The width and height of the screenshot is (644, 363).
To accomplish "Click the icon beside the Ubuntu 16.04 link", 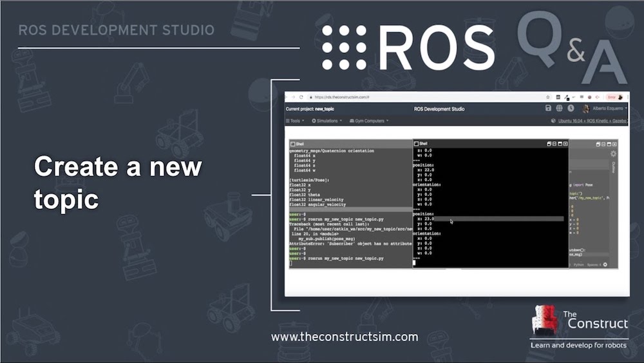I will pyautogui.click(x=553, y=121).
